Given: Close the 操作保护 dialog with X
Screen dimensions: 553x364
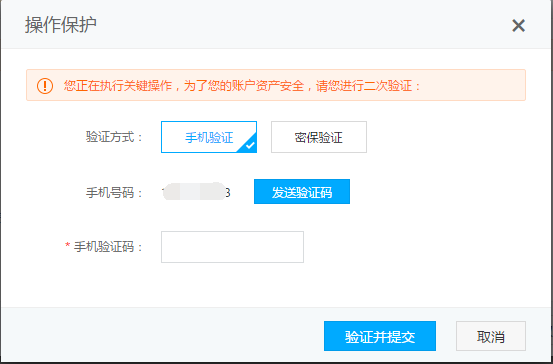Looking at the screenshot, I should click(x=518, y=26).
